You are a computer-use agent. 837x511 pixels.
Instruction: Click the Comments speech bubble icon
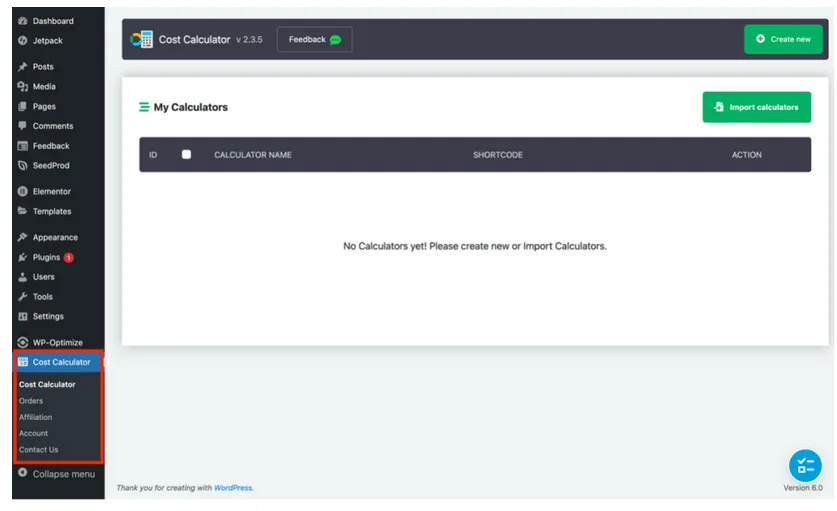point(22,126)
